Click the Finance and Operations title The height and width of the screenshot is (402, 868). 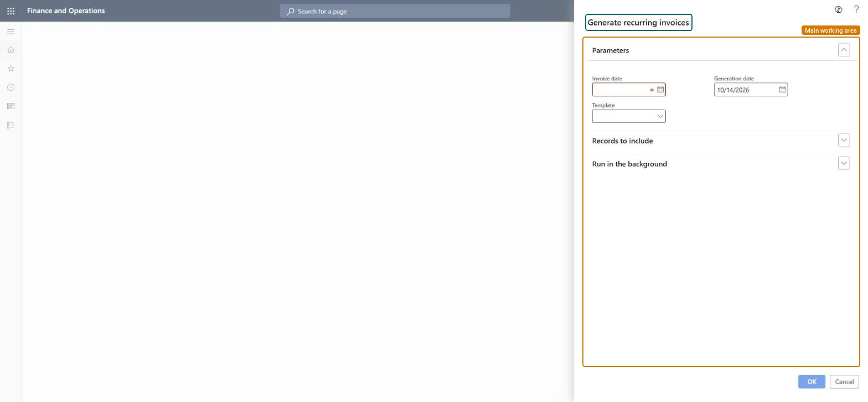66,11
